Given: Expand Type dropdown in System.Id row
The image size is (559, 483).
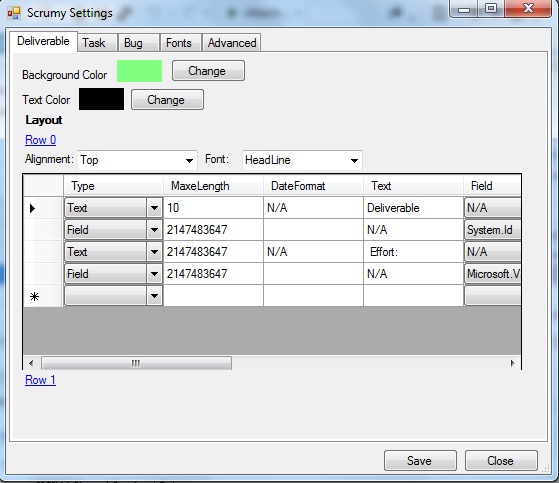Looking at the screenshot, I should 154,230.
